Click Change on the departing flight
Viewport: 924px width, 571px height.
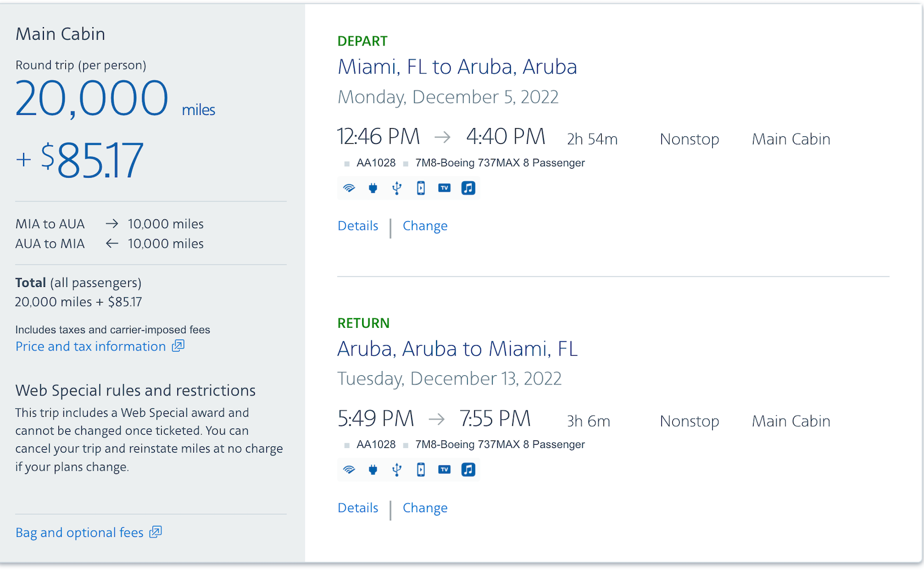pos(425,226)
